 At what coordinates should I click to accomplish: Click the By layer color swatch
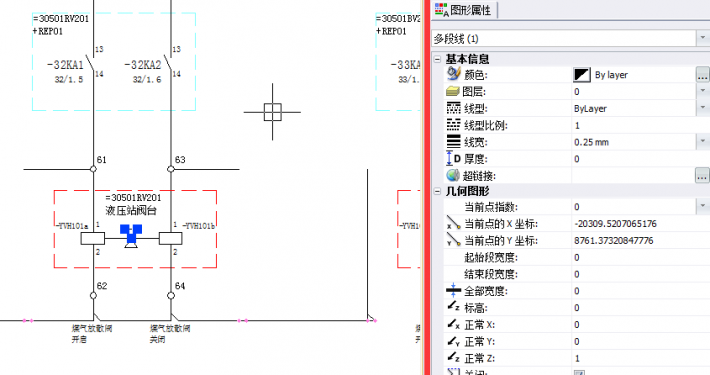[x=582, y=75]
